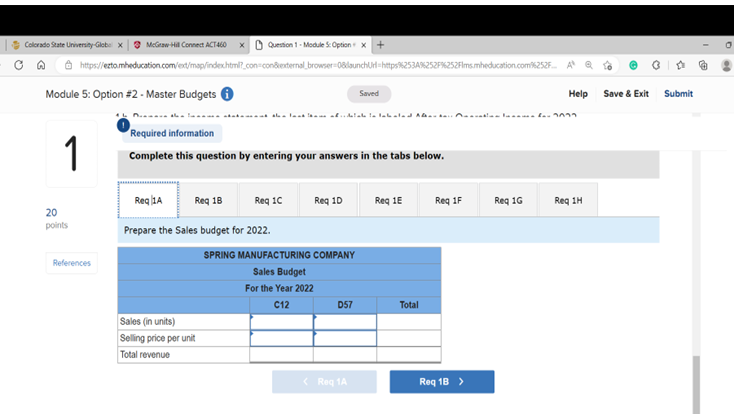Click the D57 Total revenue cell

345,355
